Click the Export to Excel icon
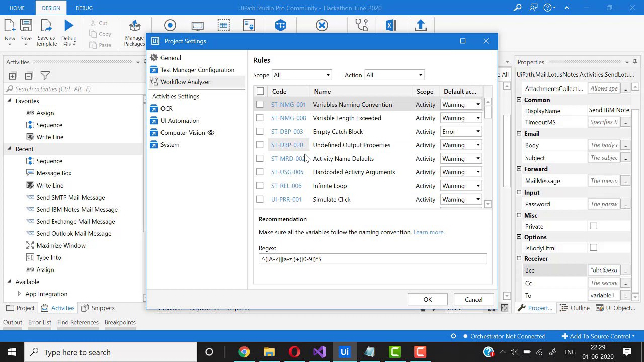This screenshot has width=644, height=362. pyautogui.click(x=391, y=26)
